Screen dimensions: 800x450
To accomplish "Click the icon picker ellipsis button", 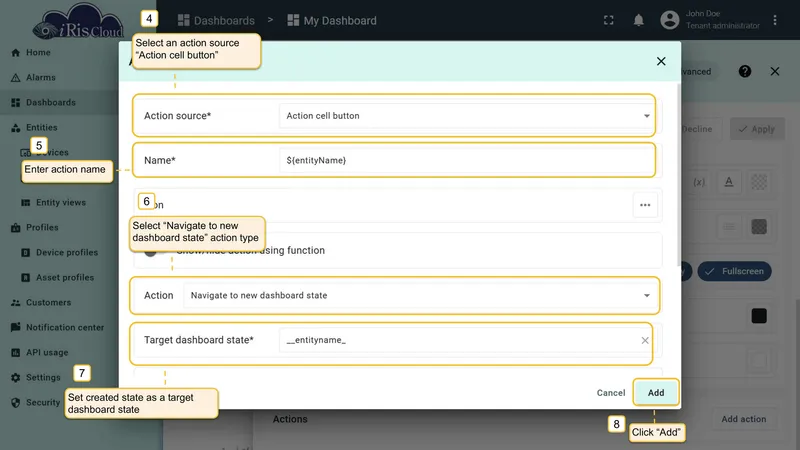I will [x=645, y=205].
